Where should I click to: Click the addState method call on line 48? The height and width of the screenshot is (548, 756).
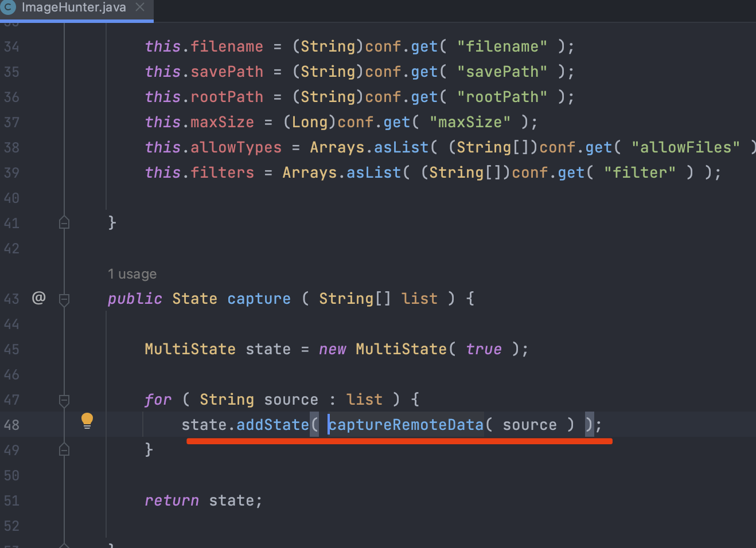tap(272, 425)
